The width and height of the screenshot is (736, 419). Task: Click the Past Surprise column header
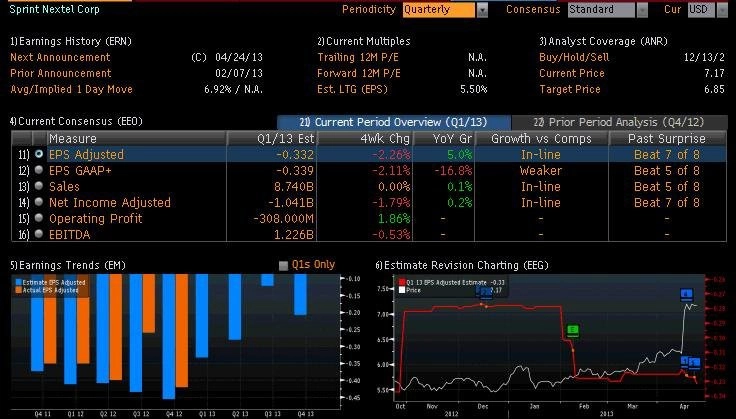click(667, 138)
